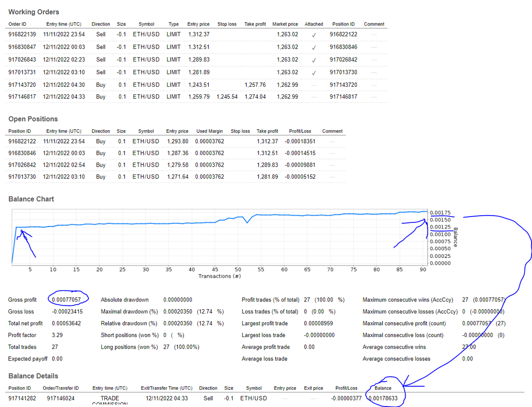Click the Balance Details section heading
532x407 pixels.
pyautogui.click(x=33, y=376)
